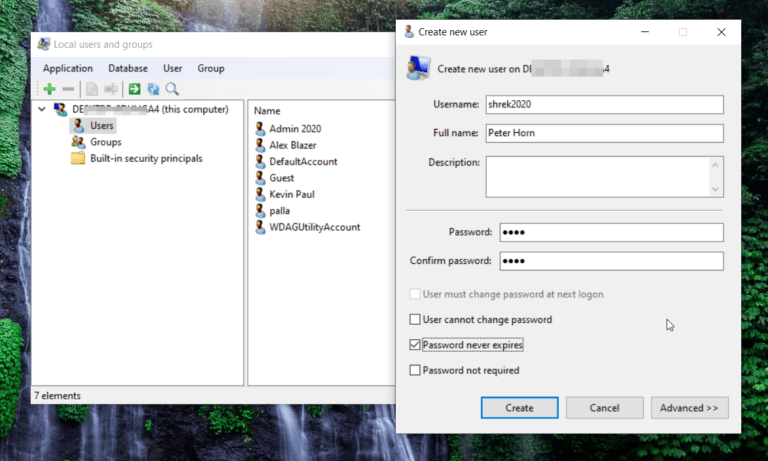Viewport: 768px width, 461px height.
Task: Click the Cancel button
Action: (604, 408)
